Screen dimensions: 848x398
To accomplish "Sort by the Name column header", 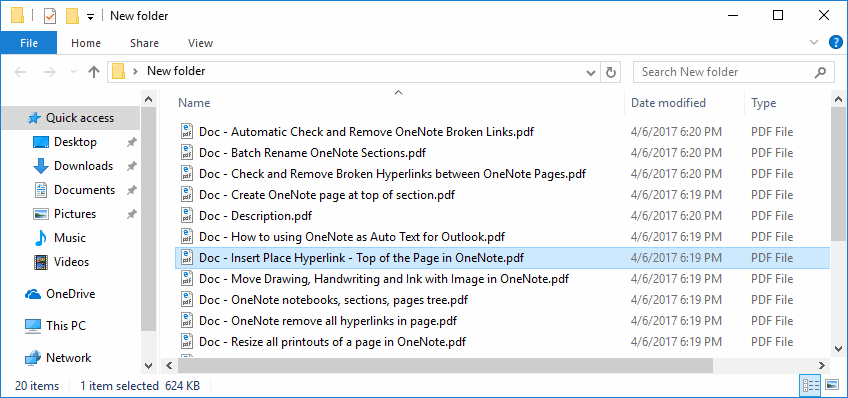I will [x=194, y=103].
